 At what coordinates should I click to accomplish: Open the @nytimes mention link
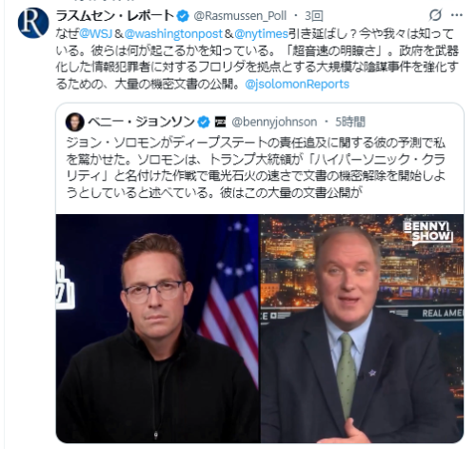click(261, 33)
